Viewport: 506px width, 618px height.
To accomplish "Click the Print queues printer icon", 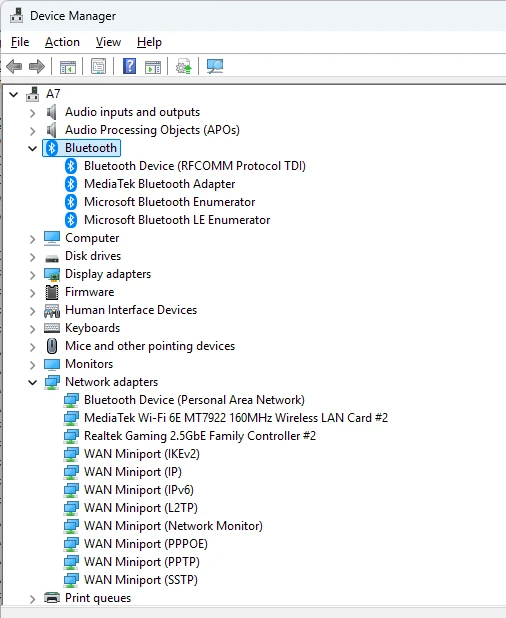I will [x=52, y=598].
